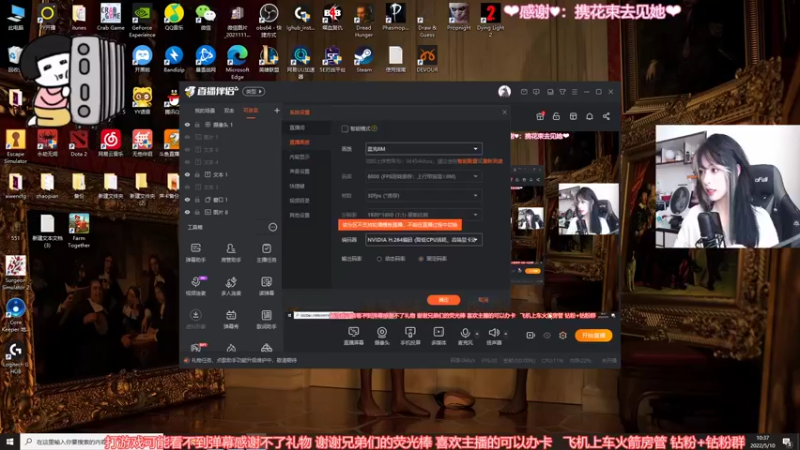This screenshot has height=450, width=800.
Task: Open the 编码器 dropdown showing NVIDIA H.264
Action: (x=423, y=239)
